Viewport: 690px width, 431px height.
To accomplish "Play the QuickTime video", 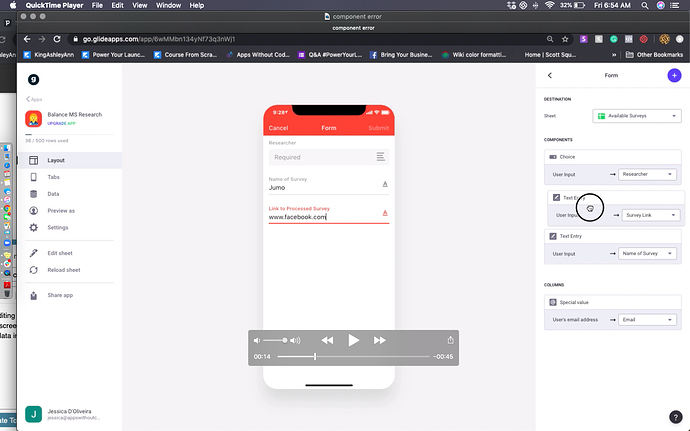I will point(353,340).
